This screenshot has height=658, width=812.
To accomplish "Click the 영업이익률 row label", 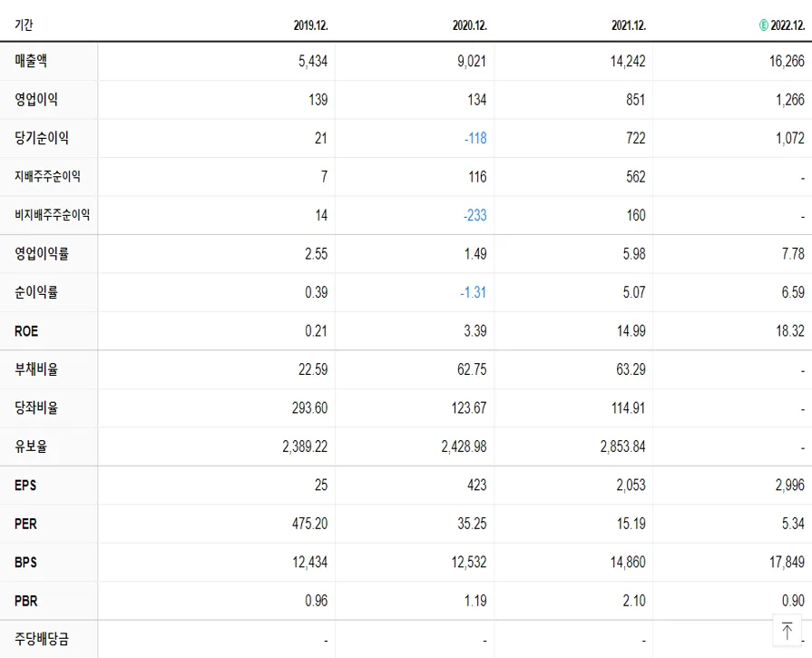I will coord(42,254).
